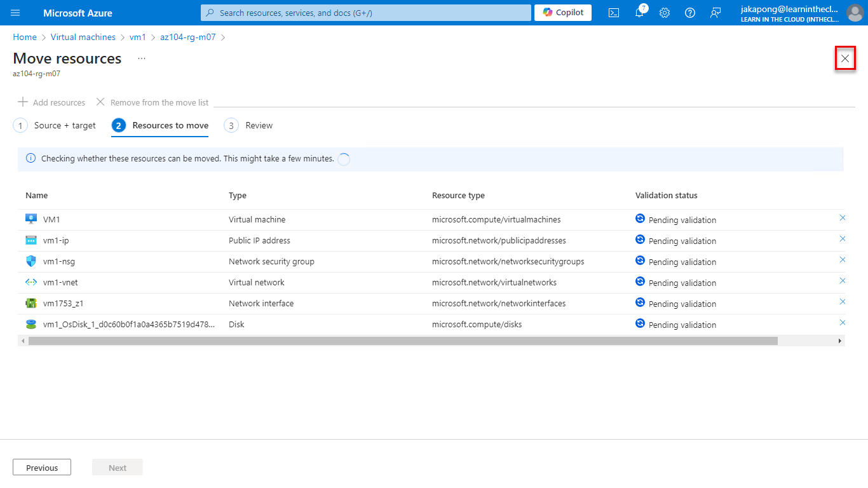Click pending validation icon for vm1-nsg

point(640,261)
